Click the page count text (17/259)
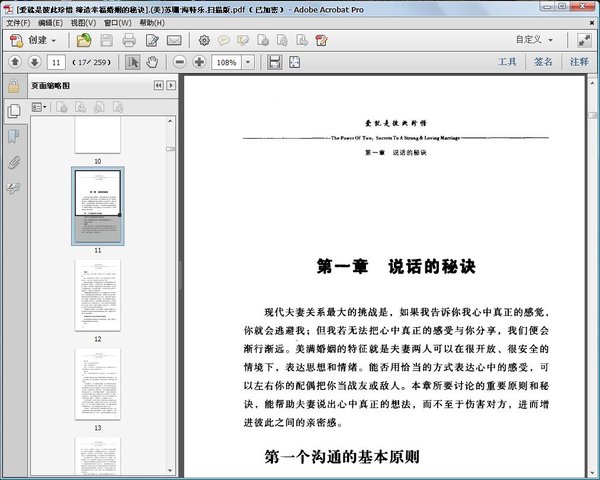 point(91,62)
